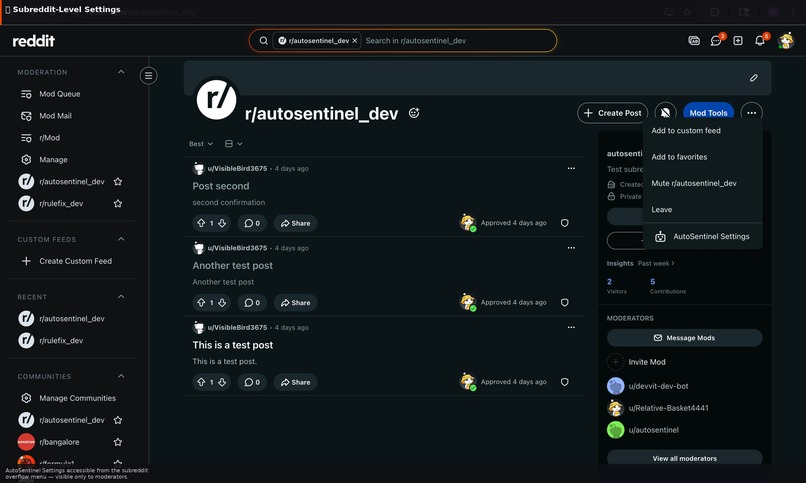806x483 pixels.
Task: Downvote 'This is a test post'
Action: 222,382
